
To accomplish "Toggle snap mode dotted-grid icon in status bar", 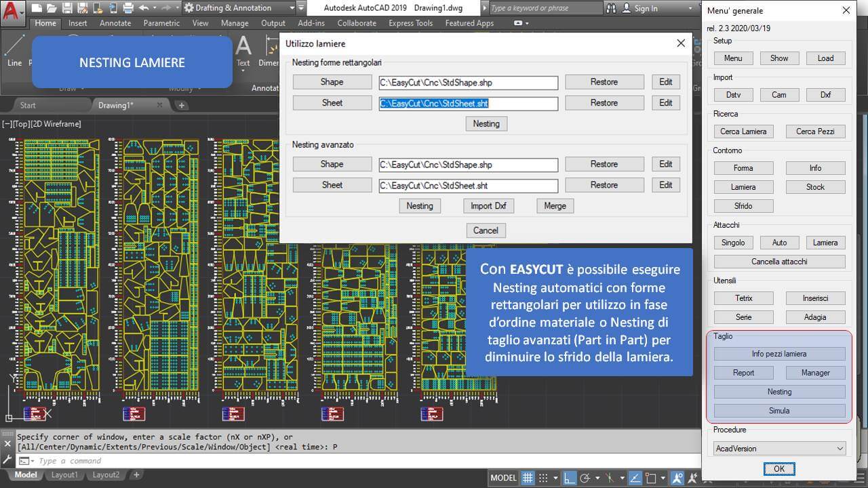I will point(543,478).
